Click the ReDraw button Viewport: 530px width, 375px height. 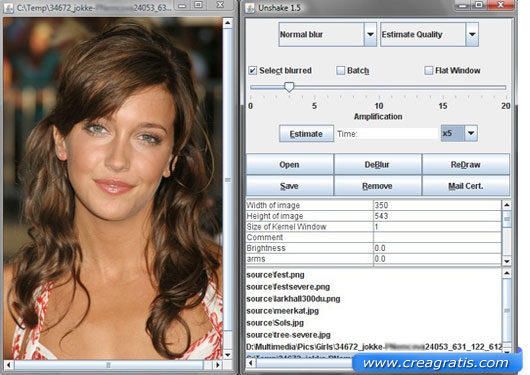(465, 165)
